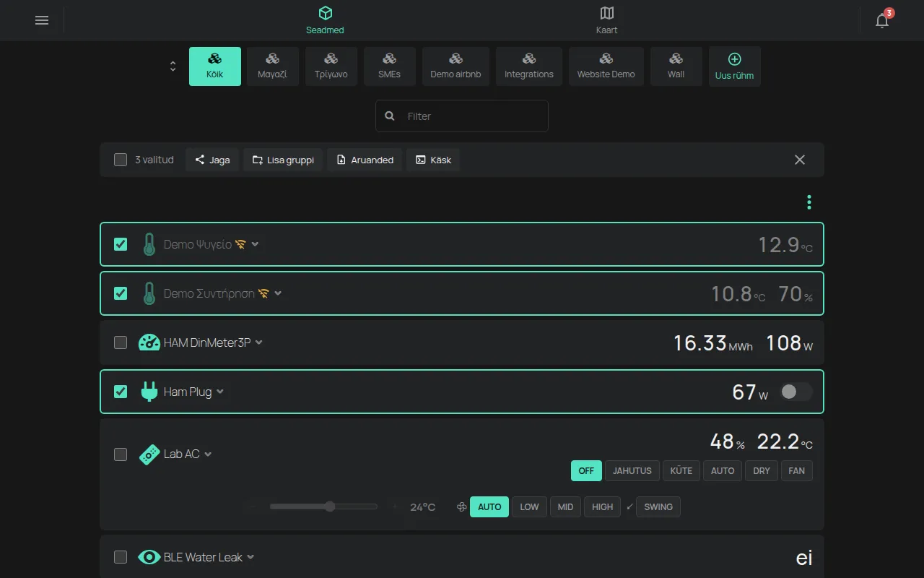Check the HAM DinMeter3P checkbox
Viewport: 924px width, 578px height.
point(121,342)
